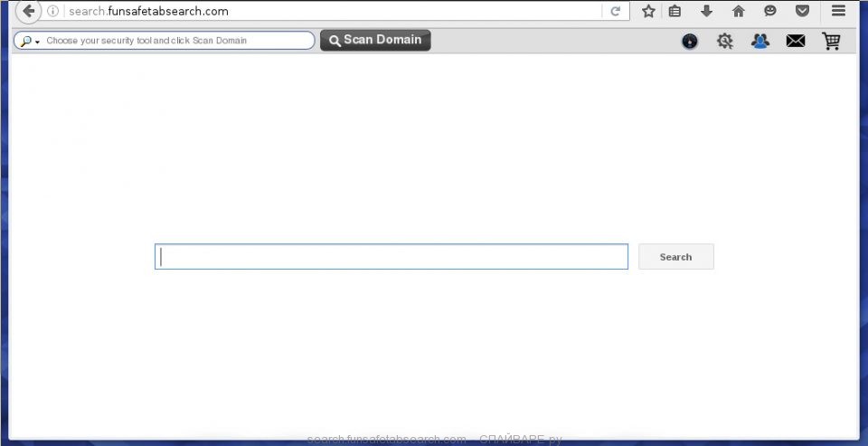Image resolution: width=868 pixels, height=446 pixels.
Task: Reload the current page
Action: click(616, 12)
